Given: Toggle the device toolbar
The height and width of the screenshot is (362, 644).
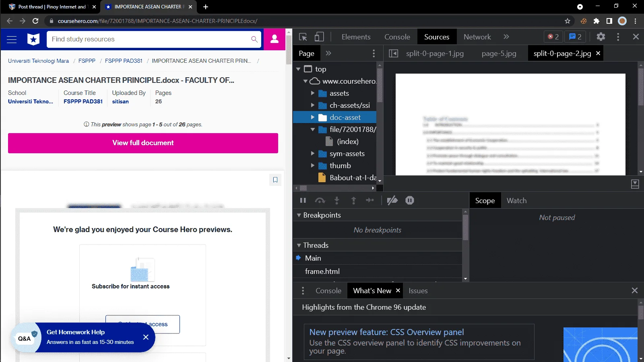Looking at the screenshot, I should 319,37.
